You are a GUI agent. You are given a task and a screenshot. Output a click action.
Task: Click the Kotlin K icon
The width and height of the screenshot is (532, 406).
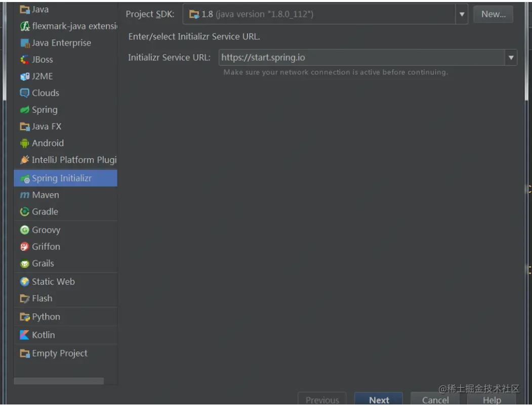point(25,335)
